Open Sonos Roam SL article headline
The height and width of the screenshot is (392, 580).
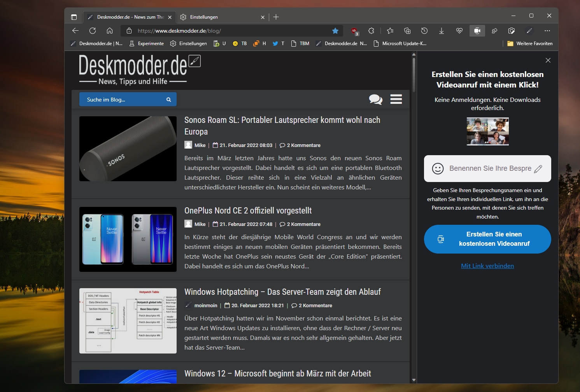point(282,126)
